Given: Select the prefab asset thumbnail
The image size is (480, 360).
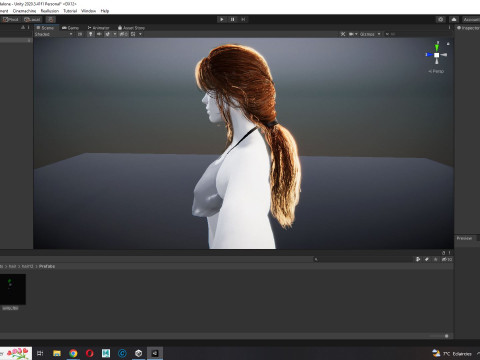Looking at the screenshot, I should pos(12,289).
